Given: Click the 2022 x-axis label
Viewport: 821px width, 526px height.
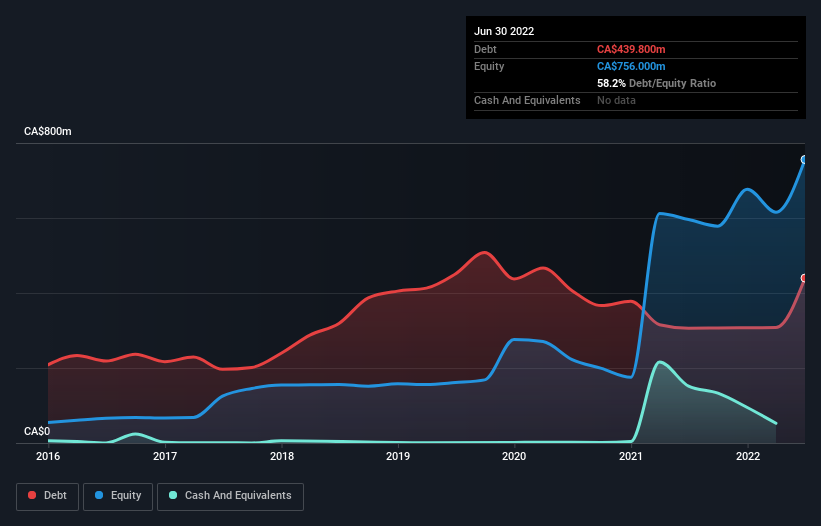Looking at the screenshot, I should tap(748, 456).
